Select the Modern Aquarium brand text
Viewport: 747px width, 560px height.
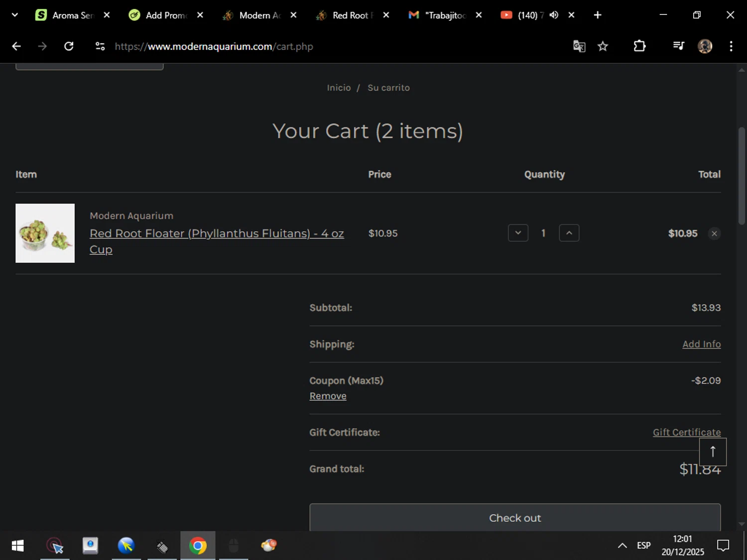(x=131, y=216)
